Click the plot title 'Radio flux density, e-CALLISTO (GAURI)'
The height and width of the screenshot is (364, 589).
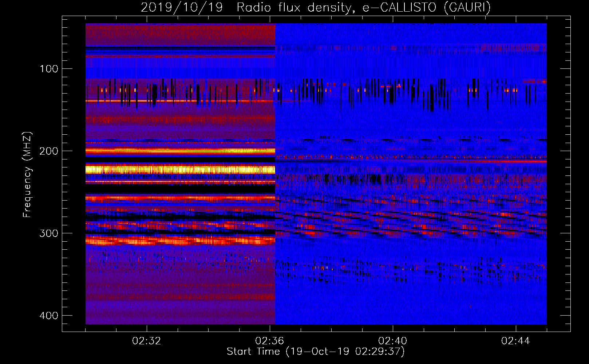point(363,7)
